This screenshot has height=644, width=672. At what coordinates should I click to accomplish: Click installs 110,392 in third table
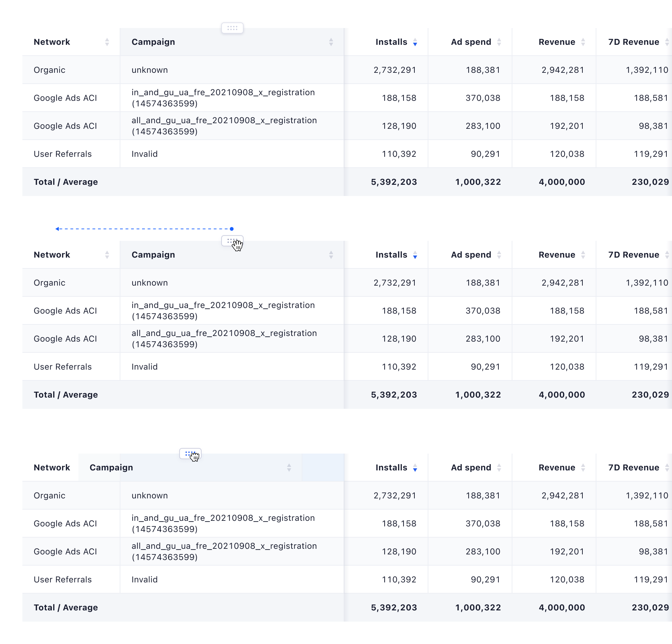(x=399, y=580)
